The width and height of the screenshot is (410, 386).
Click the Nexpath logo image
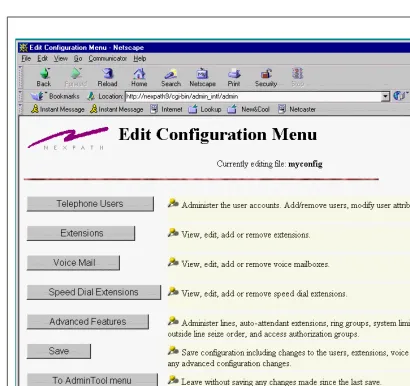click(x=68, y=138)
